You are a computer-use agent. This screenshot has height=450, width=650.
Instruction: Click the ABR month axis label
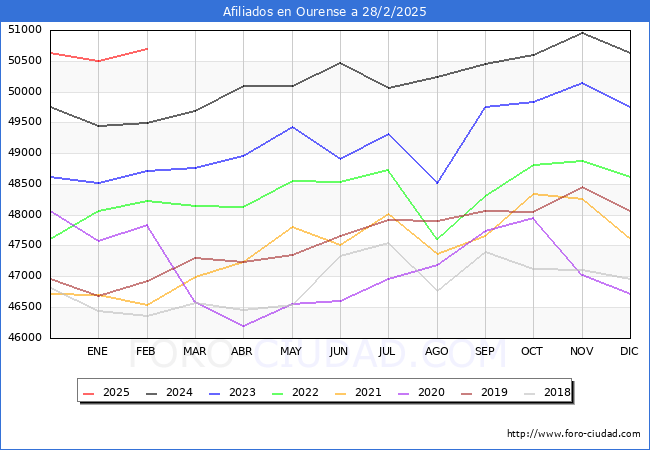(x=242, y=351)
